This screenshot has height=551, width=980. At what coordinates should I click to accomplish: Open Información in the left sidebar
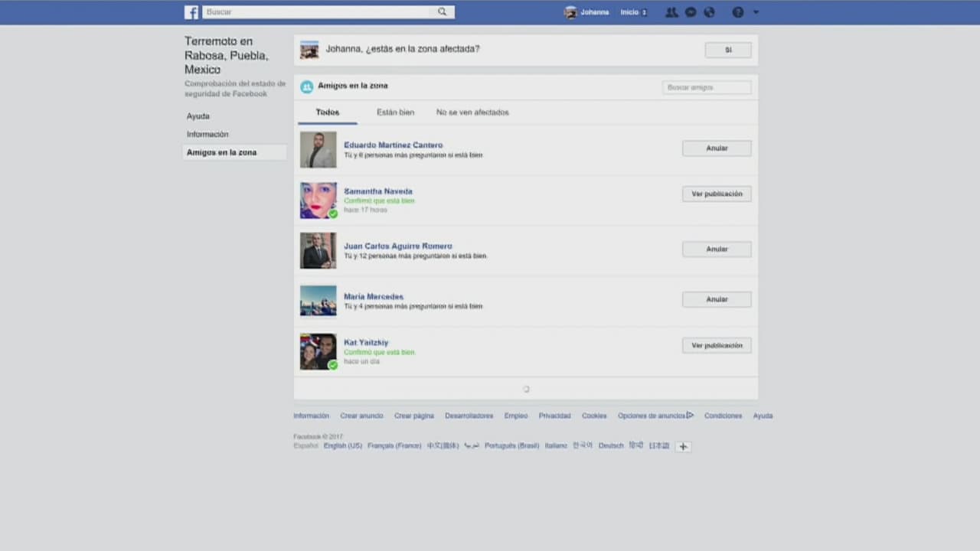(x=207, y=135)
